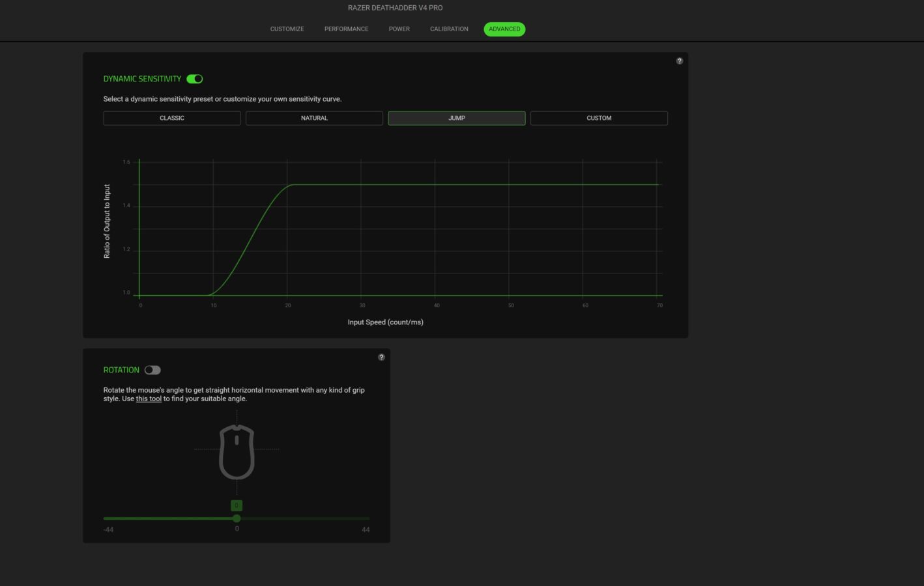Open the 'this tool' link
Viewport: 924px width, 586px height.
[149, 398]
